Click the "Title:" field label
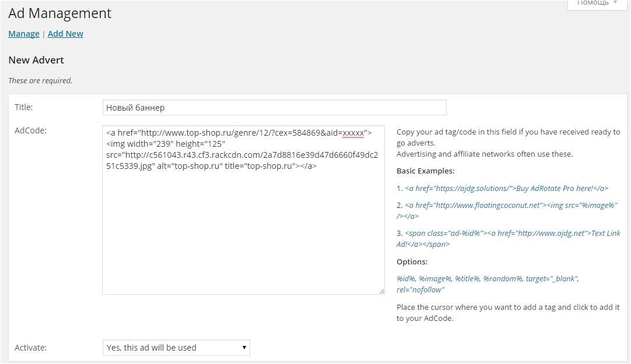This screenshot has height=364, width=631. 24,107
